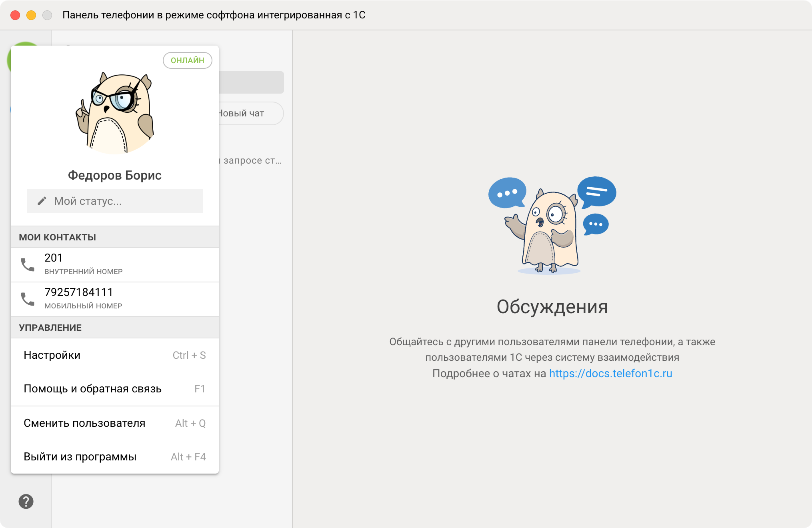Open Настройки menu item
This screenshot has height=528, width=812.
[x=115, y=355]
